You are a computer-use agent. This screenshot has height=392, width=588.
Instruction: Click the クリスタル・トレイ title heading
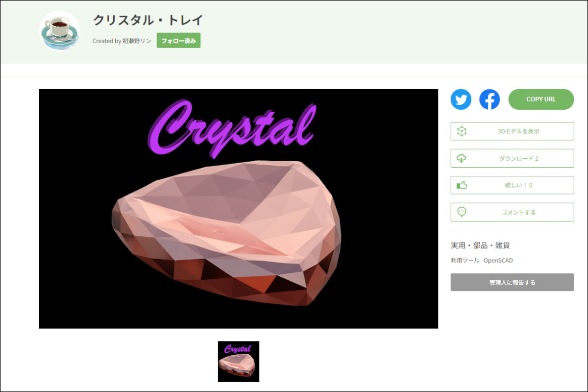pos(148,20)
